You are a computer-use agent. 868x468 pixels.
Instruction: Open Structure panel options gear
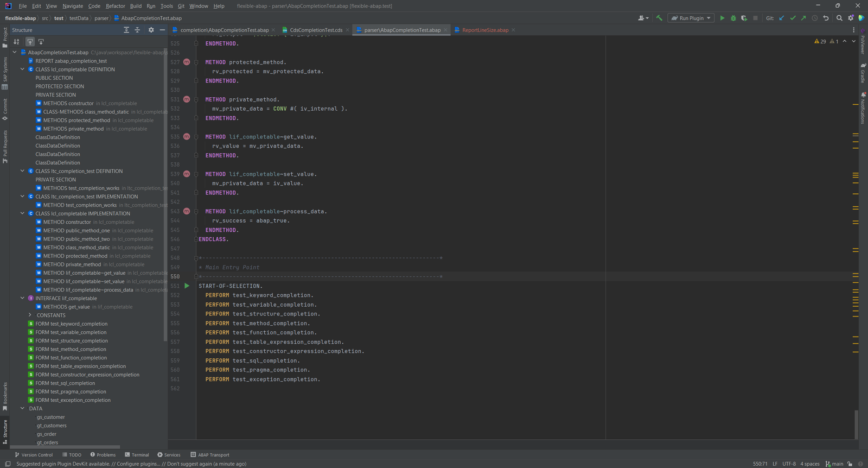point(151,30)
